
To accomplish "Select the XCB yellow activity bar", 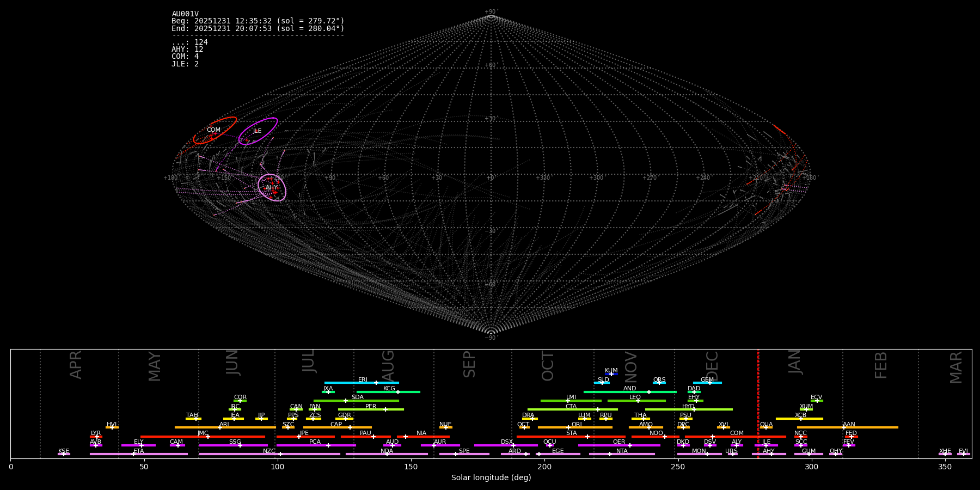I will click(799, 419).
